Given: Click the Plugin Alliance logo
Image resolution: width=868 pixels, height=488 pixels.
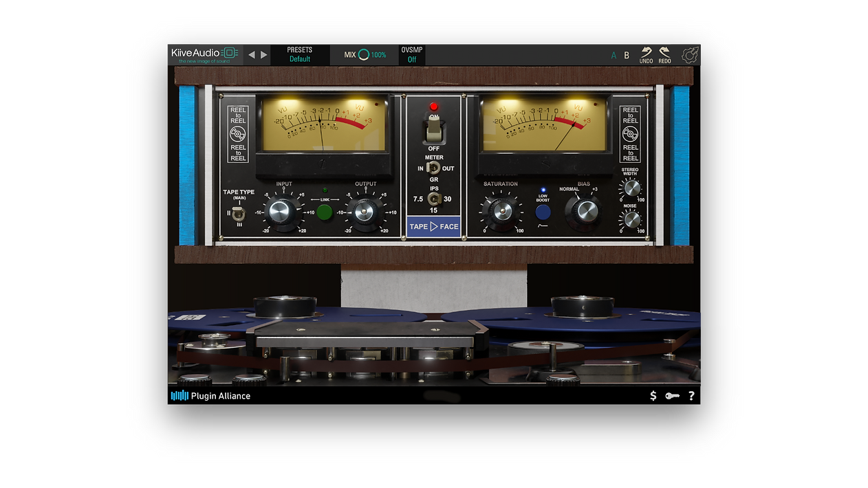Looking at the screenshot, I should [x=211, y=396].
